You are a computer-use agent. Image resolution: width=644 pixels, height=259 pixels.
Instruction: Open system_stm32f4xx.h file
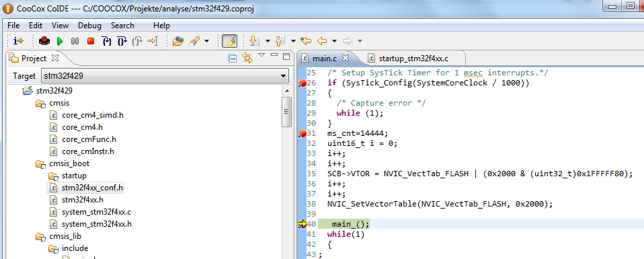(97, 225)
